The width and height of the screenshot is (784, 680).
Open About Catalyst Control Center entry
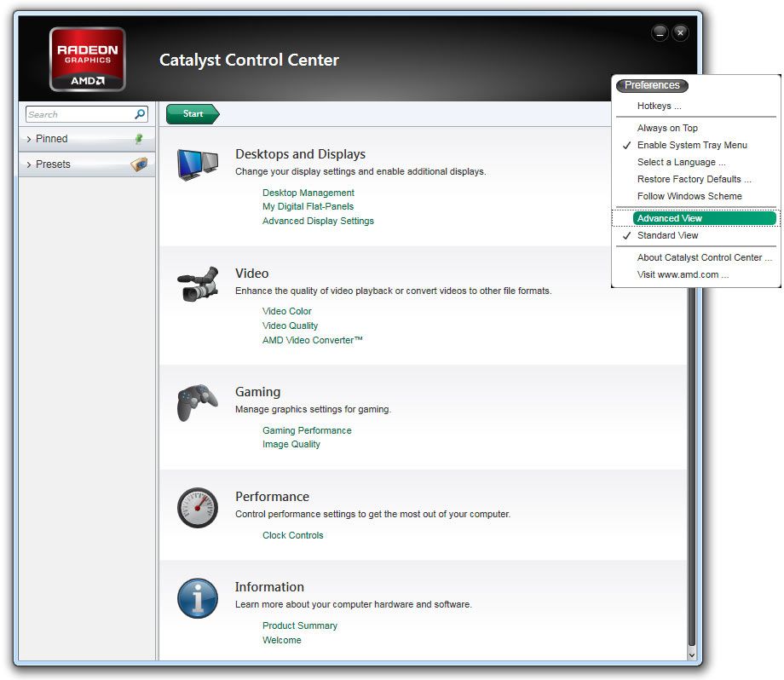705,257
